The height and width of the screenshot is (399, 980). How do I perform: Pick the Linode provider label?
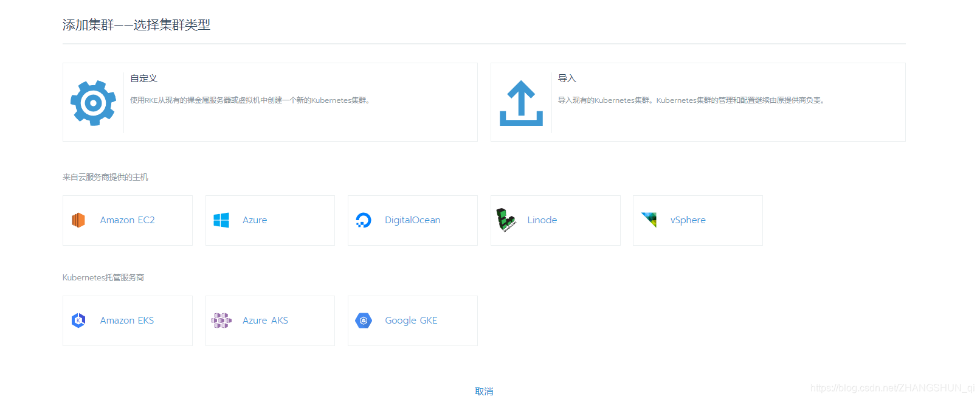[x=542, y=220]
